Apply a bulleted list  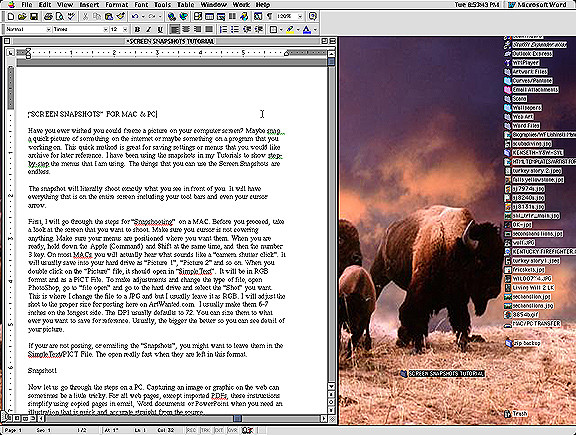pos(235,29)
